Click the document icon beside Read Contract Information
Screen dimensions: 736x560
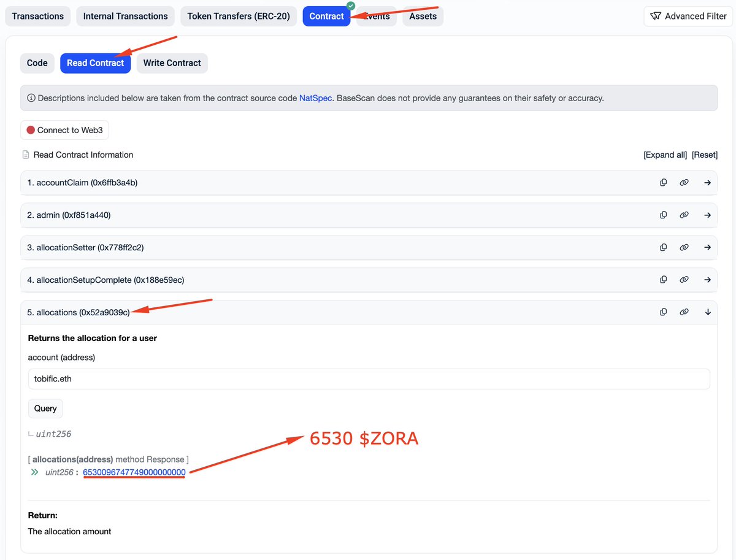[x=26, y=155]
